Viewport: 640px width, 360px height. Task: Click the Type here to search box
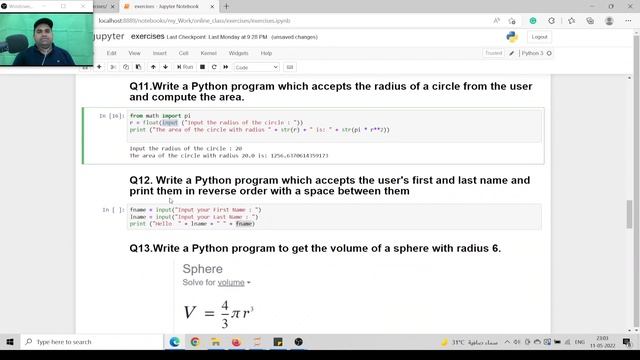tap(92, 342)
